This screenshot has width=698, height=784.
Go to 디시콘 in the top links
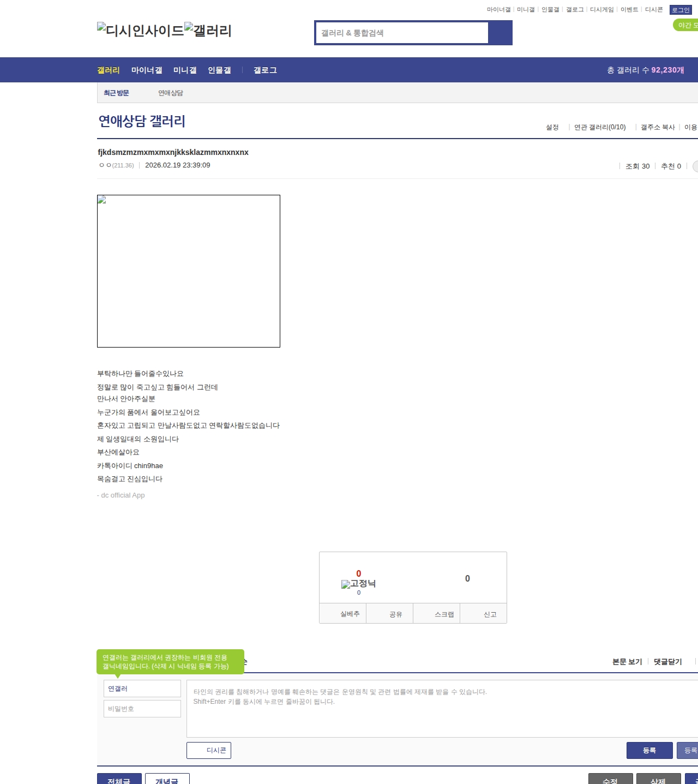pos(654,10)
